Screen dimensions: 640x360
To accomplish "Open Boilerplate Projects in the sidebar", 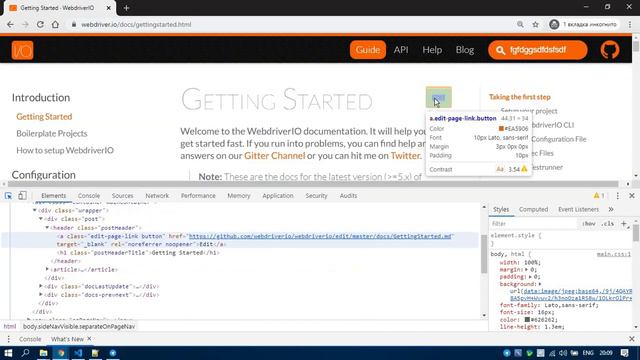I will point(52,133).
